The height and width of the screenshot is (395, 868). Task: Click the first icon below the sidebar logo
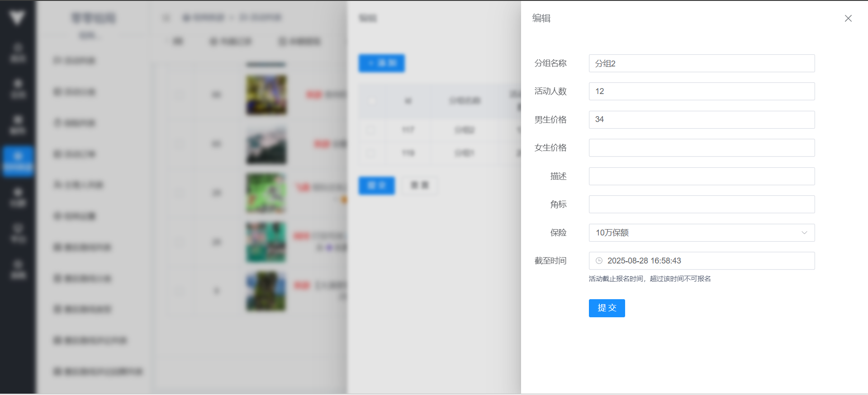tap(18, 53)
